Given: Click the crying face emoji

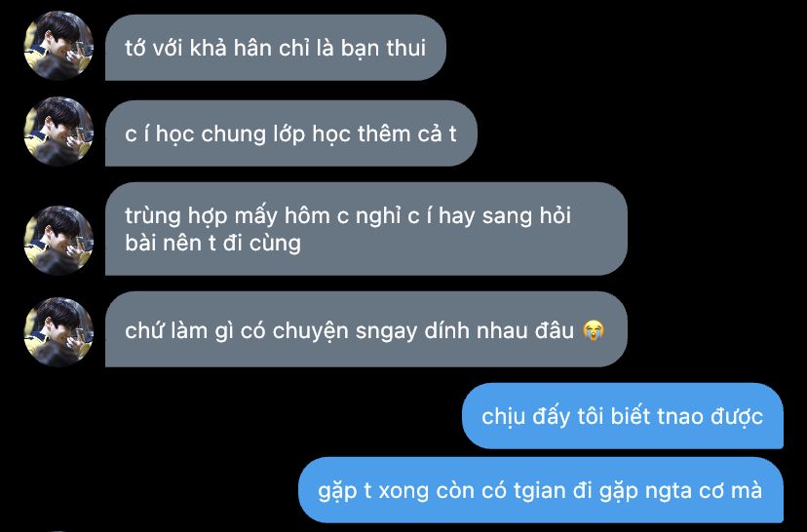Looking at the screenshot, I should coord(594,330).
